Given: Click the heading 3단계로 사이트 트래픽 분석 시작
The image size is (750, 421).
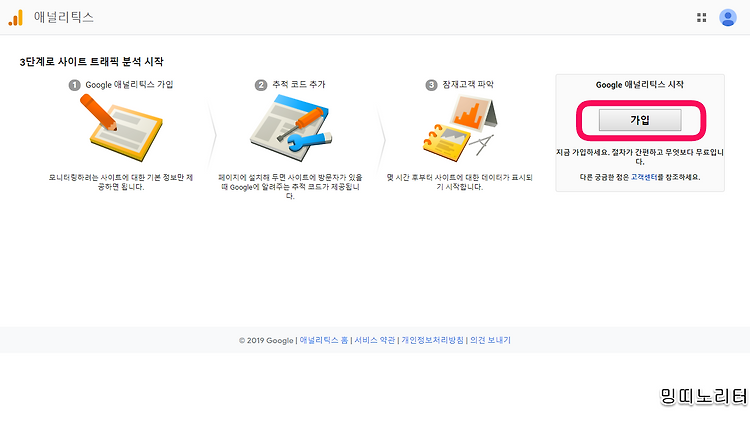Looking at the screenshot, I should coord(91,62).
